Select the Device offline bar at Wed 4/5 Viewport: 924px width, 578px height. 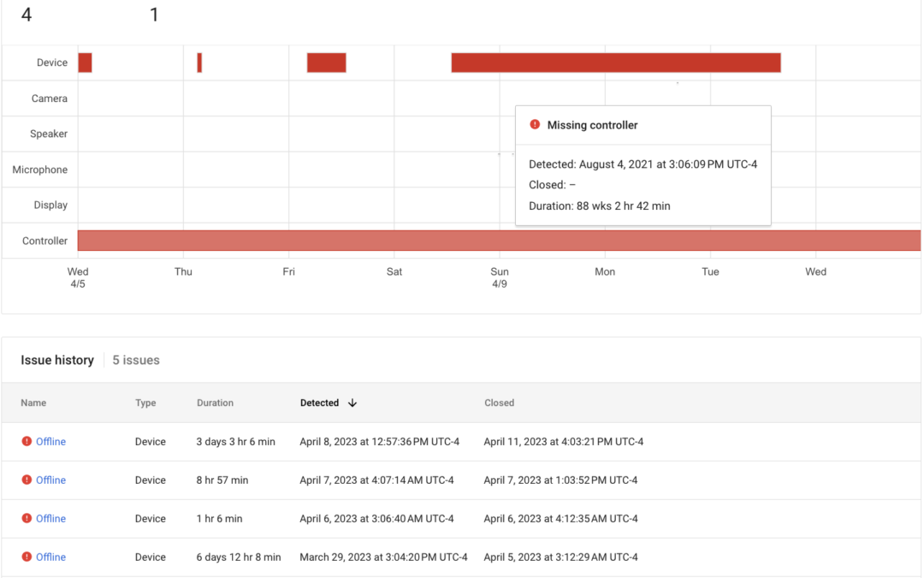85,63
